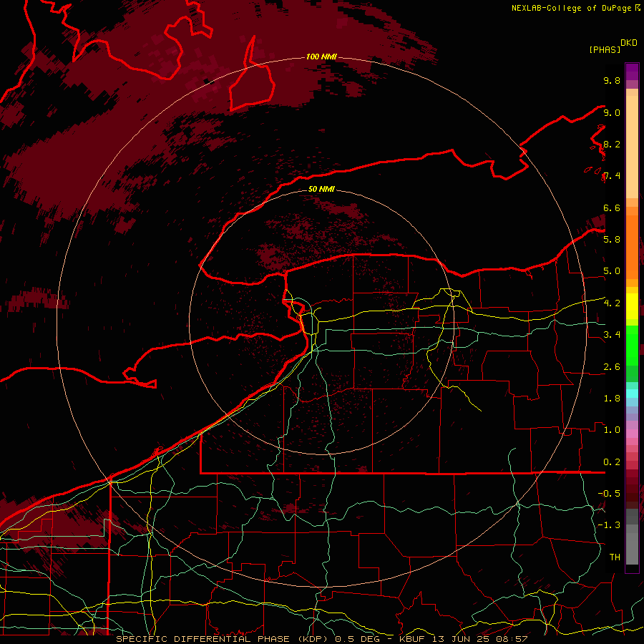Click the cyan color bar segment

(632, 393)
